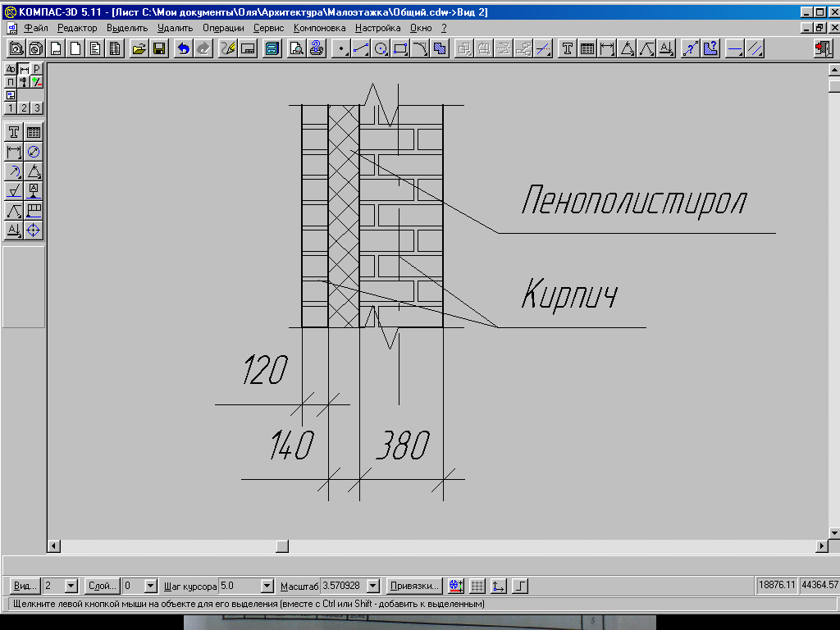
Task: Select the Point drawing tool in the top toolbar
Action: coord(340,48)
